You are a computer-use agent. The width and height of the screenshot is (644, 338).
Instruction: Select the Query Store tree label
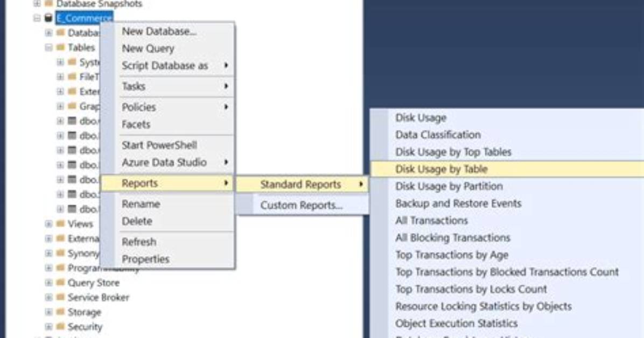(94, 283)
